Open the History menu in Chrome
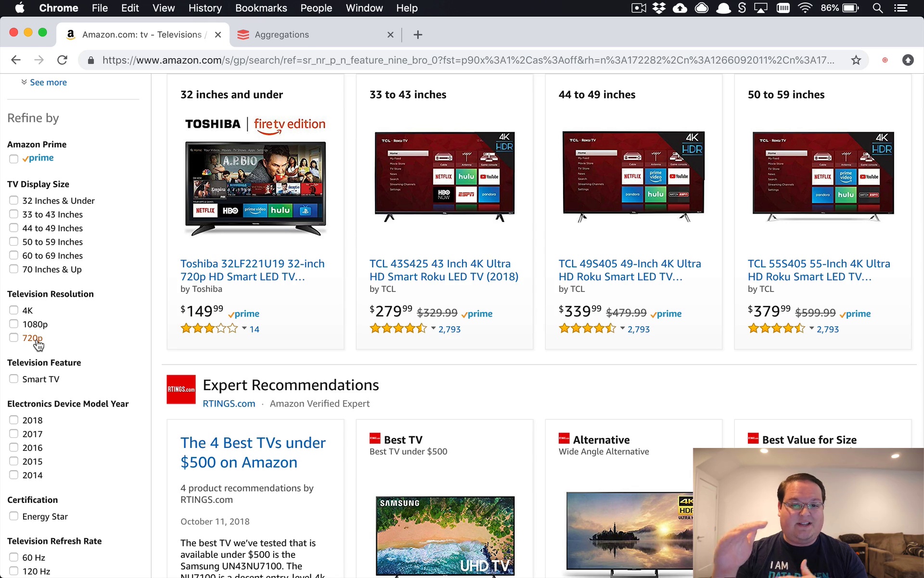Viewport: 924px width, 578px height. pyautogui.click(x=204, y=8)
